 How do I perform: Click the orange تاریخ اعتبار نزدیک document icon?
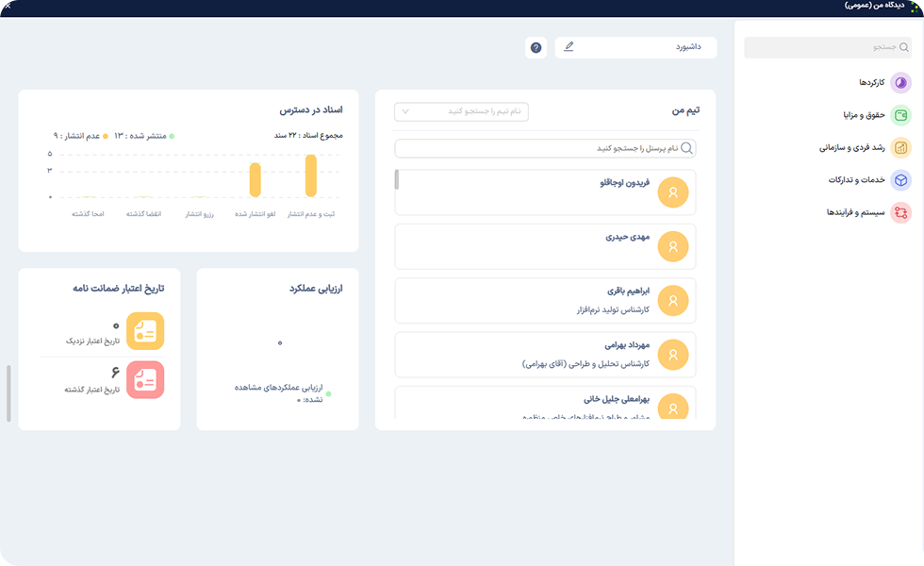(147, 331)
